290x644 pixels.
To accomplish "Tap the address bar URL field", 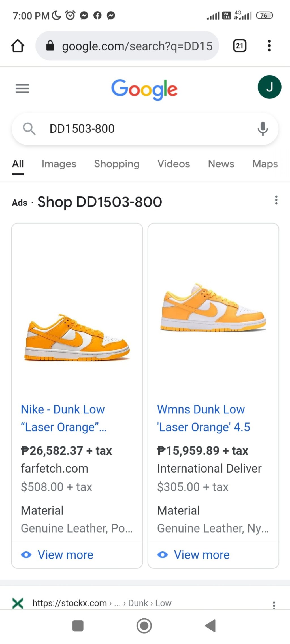I will 137,46.
